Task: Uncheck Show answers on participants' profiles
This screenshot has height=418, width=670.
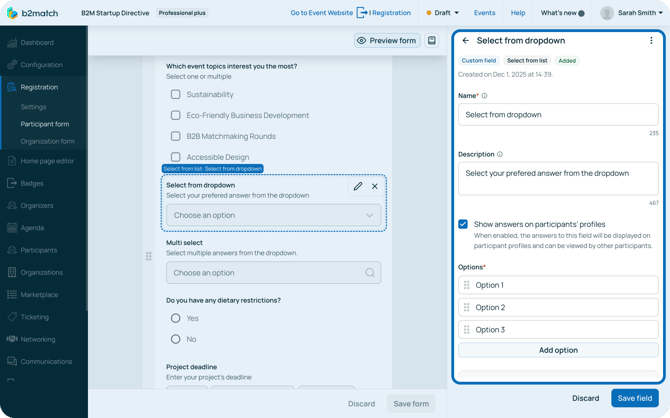Action: coord(463,224)
